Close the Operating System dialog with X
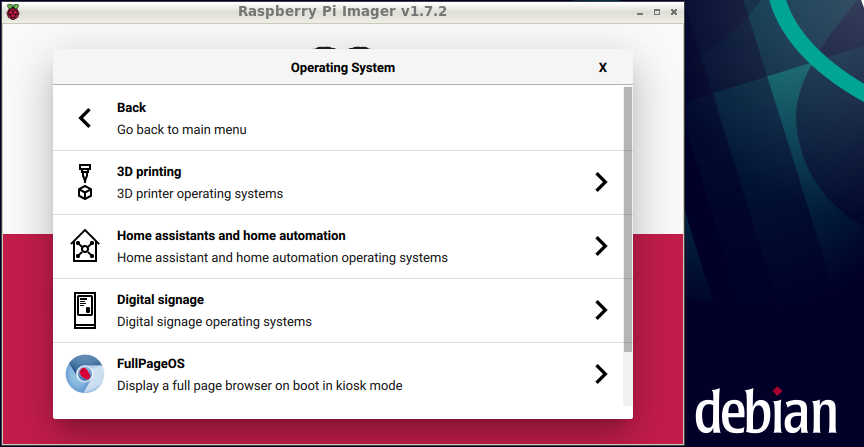Image resolution: width=864 pixels, height=447 pixels. coord(603,68)
